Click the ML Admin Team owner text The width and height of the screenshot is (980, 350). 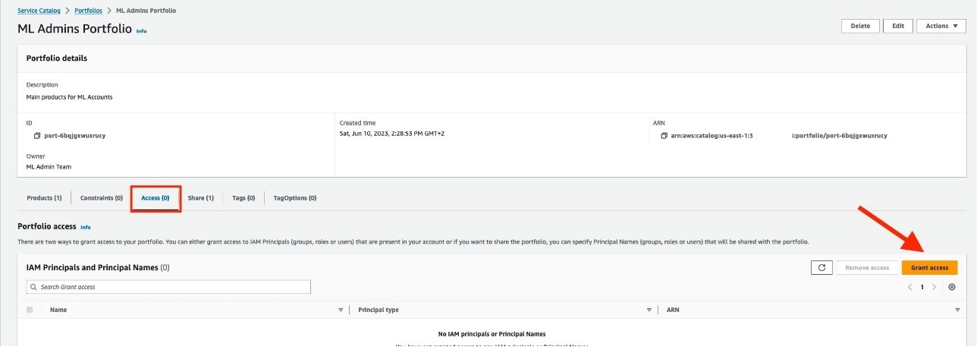point(49,166)
